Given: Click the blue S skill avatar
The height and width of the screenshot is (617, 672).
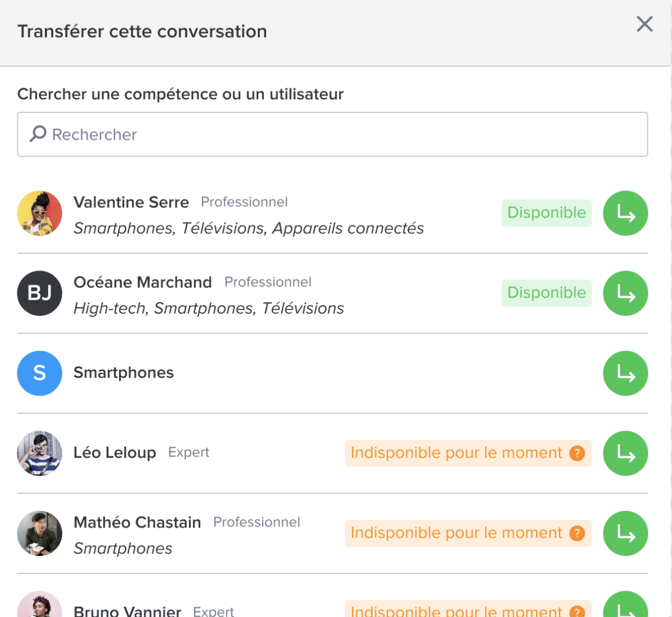Looking at the screenshot, I should point(40,373).
